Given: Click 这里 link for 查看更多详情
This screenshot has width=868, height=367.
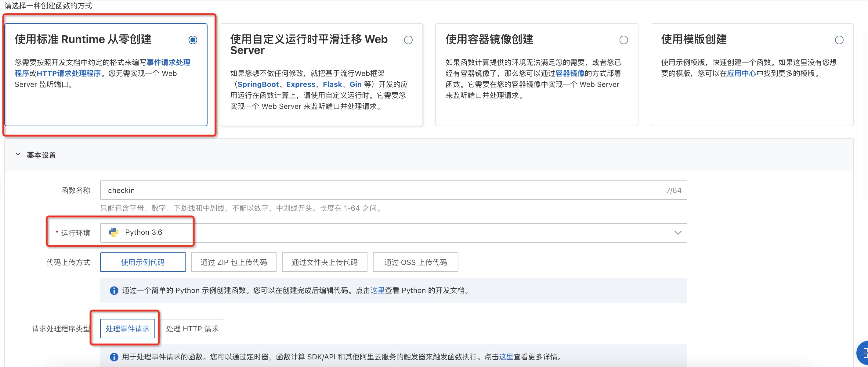Looking at the screenshot, I should click(x=506, y=357).
